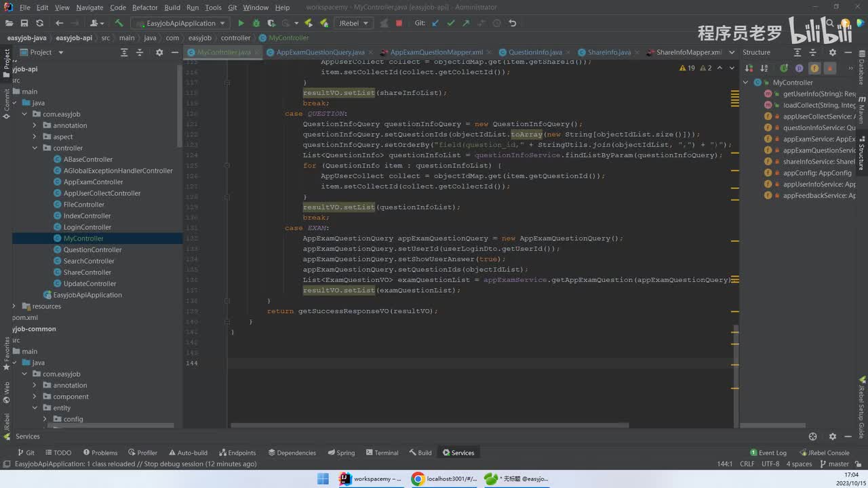Click the Git commit checkmark icon
This screenshot has height=488, width=868.
(x=450, y=23)
